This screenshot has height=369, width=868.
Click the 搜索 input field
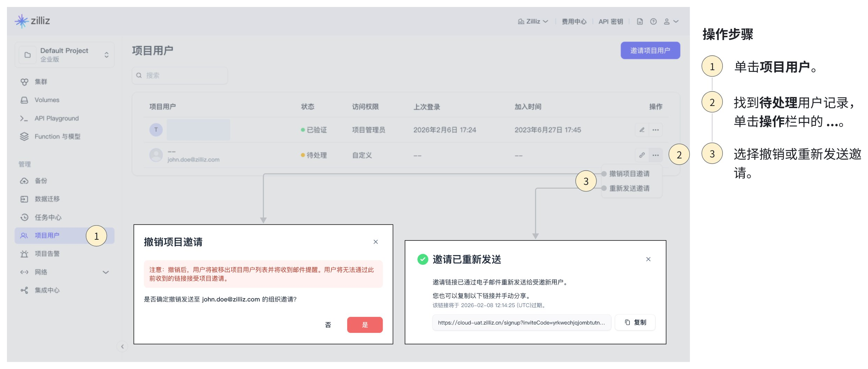pyautogui.click(x=180, y=75)
